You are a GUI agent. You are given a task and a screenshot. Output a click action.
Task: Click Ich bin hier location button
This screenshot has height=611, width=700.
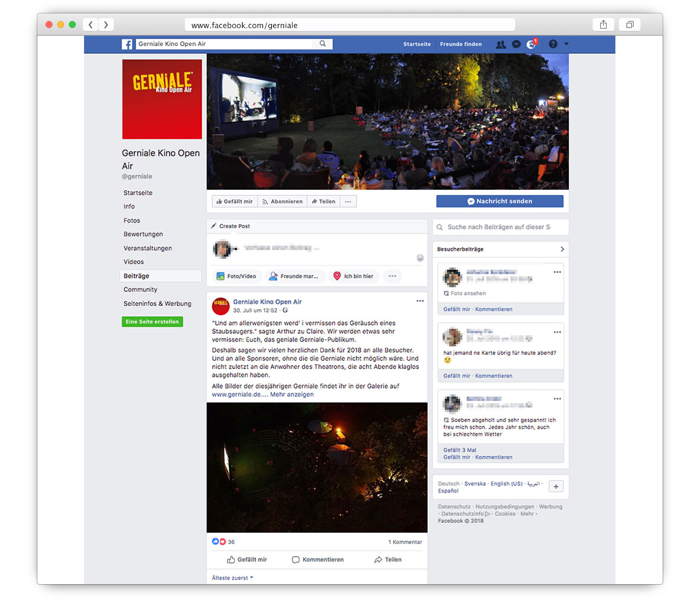coord(353,277)
